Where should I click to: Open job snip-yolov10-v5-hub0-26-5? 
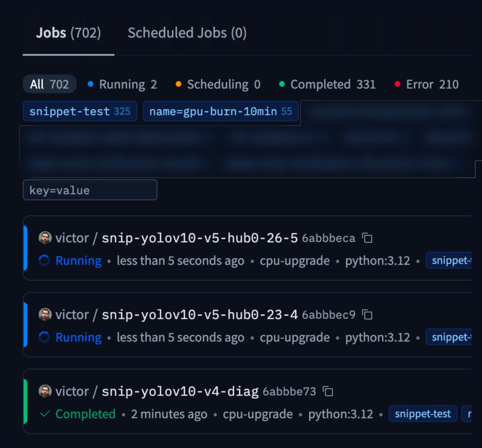[200, 238]
